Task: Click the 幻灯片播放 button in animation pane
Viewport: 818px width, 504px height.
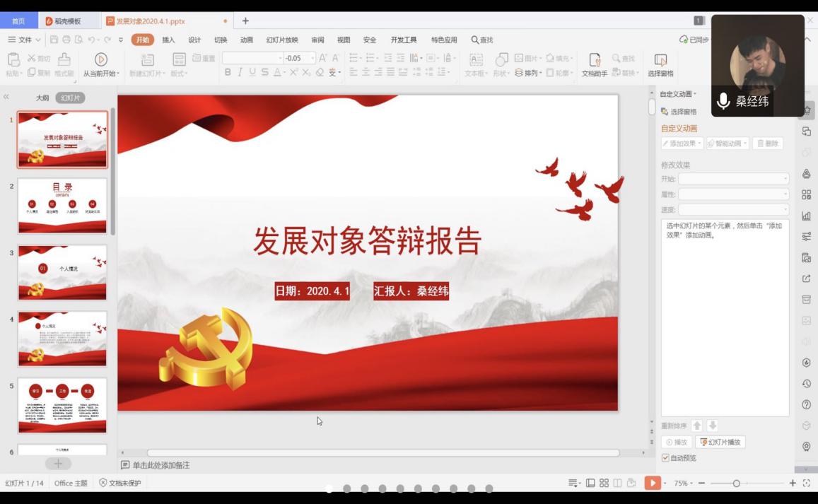Action: [720, 442]
